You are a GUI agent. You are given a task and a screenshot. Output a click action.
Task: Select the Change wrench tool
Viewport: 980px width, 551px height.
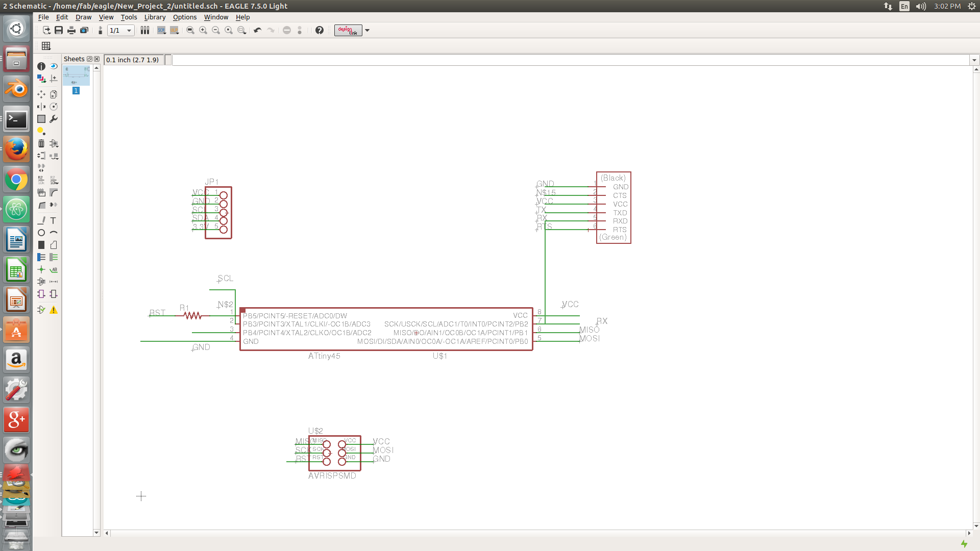(x=54, y=119)
